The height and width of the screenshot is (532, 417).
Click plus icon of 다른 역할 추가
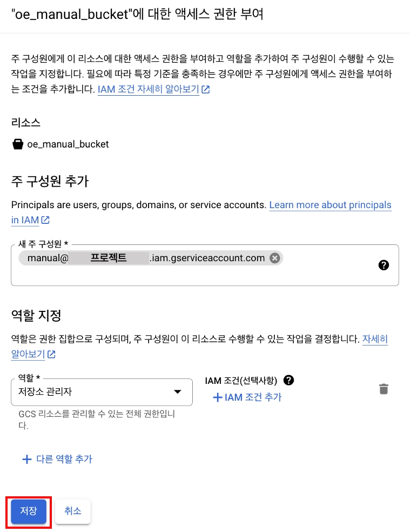(26, 459)
